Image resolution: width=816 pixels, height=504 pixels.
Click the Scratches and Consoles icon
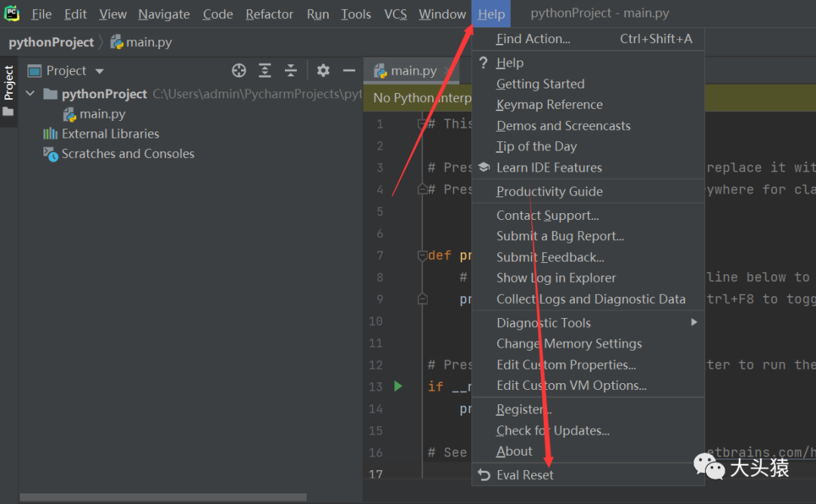pos(51,154)
